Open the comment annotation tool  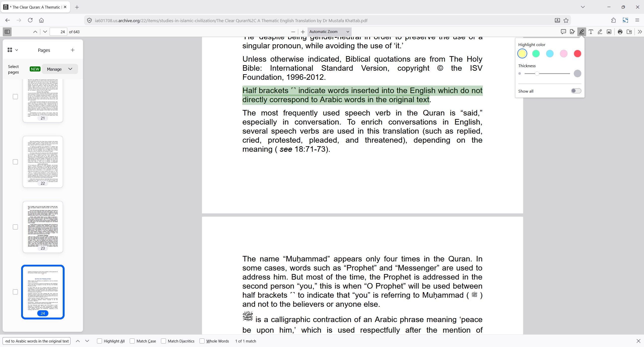(563, 32)
